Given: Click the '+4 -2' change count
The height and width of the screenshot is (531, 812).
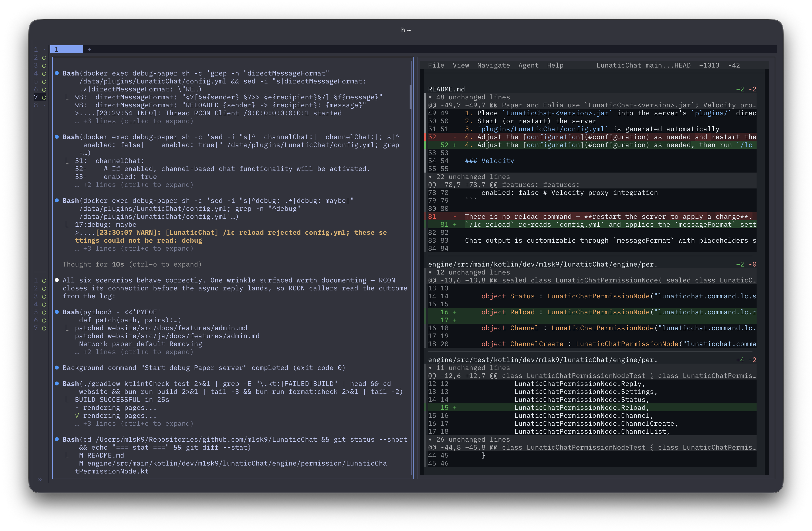Looking at the screenshot, I should click(x=746, y=360).
